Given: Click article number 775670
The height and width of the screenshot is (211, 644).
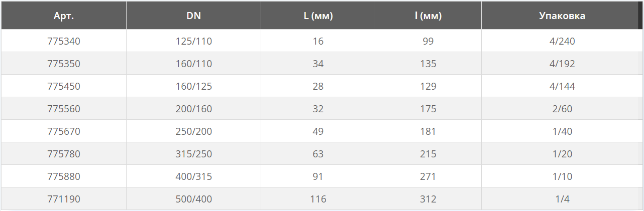Looking at the screenshot, I should pyautogui.click(x=64, y=132).
